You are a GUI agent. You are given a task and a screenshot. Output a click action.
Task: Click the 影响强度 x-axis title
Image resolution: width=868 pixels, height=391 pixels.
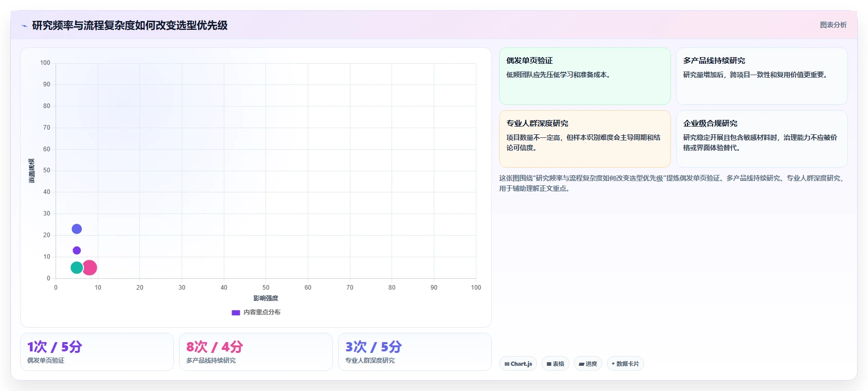[x=265, y=298]
